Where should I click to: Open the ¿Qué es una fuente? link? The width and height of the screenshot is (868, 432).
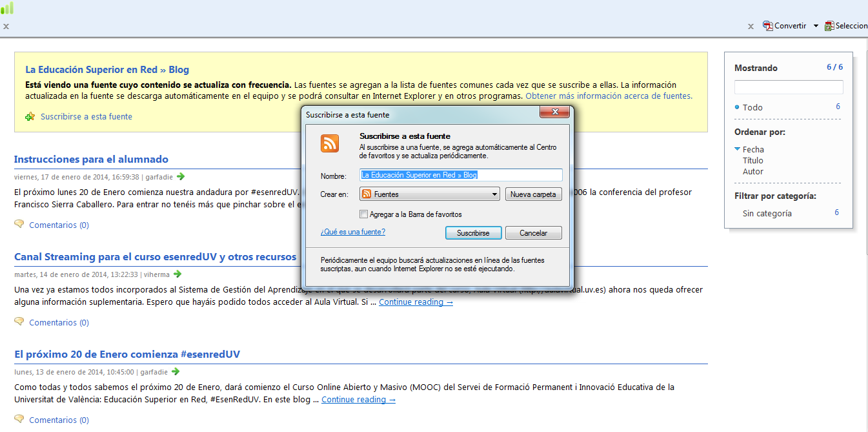tap(352, 232)
